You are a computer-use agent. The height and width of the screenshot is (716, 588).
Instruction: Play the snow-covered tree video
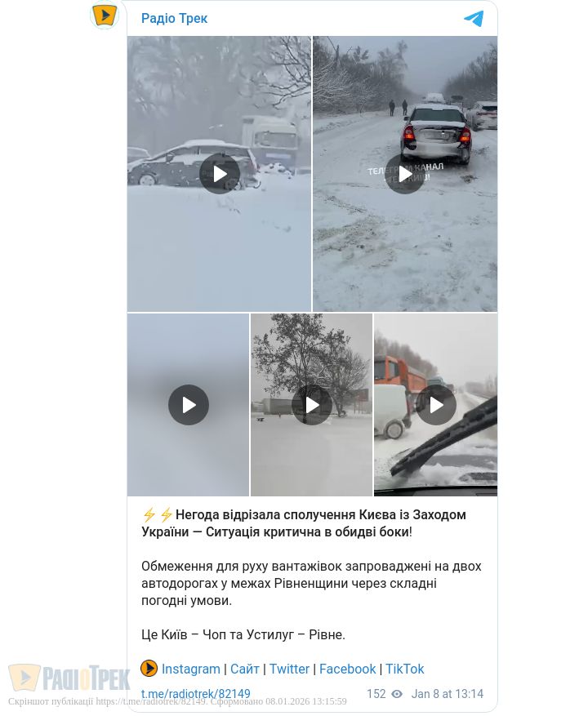(x=312, y=405)
